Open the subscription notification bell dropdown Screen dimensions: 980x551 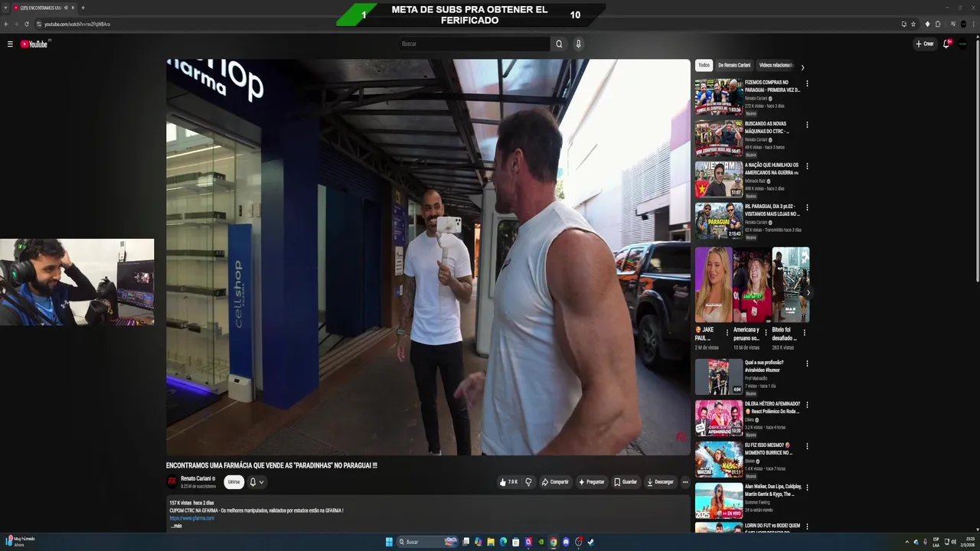[256, 482]
